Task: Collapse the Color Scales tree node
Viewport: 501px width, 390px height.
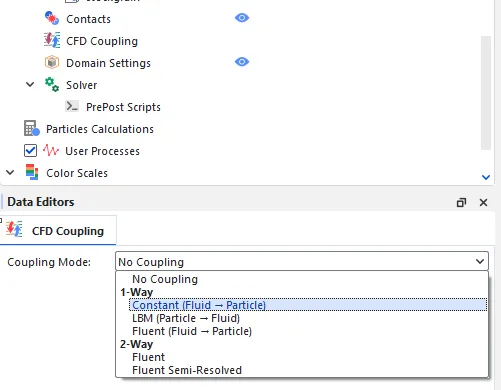Action: tap(10, 172)
